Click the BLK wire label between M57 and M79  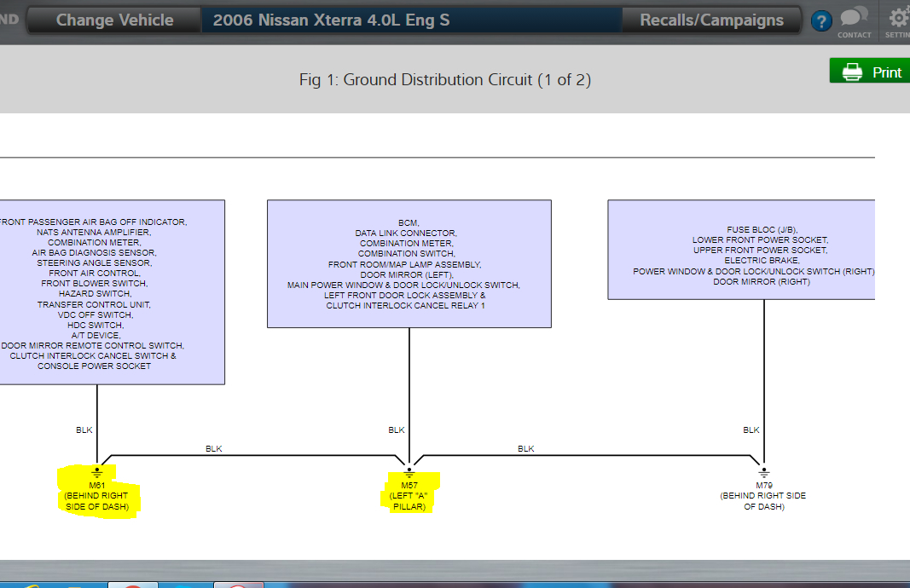tap(526, 449)
